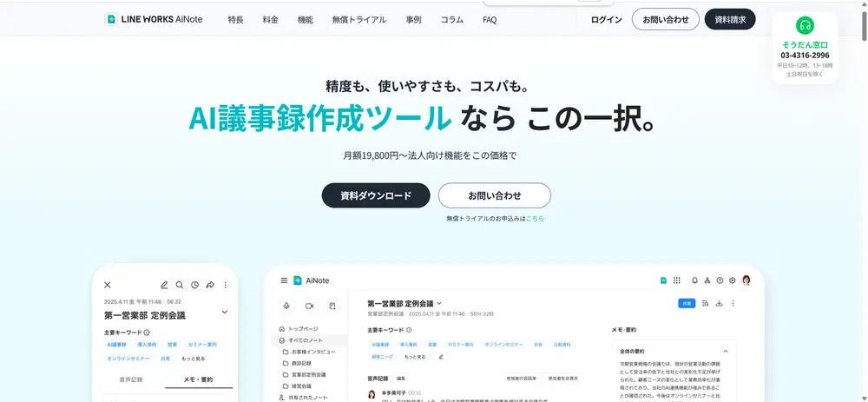Open the nine-dot app grid icon
Viewport: 868px width, 402px height.
point(676,280)
